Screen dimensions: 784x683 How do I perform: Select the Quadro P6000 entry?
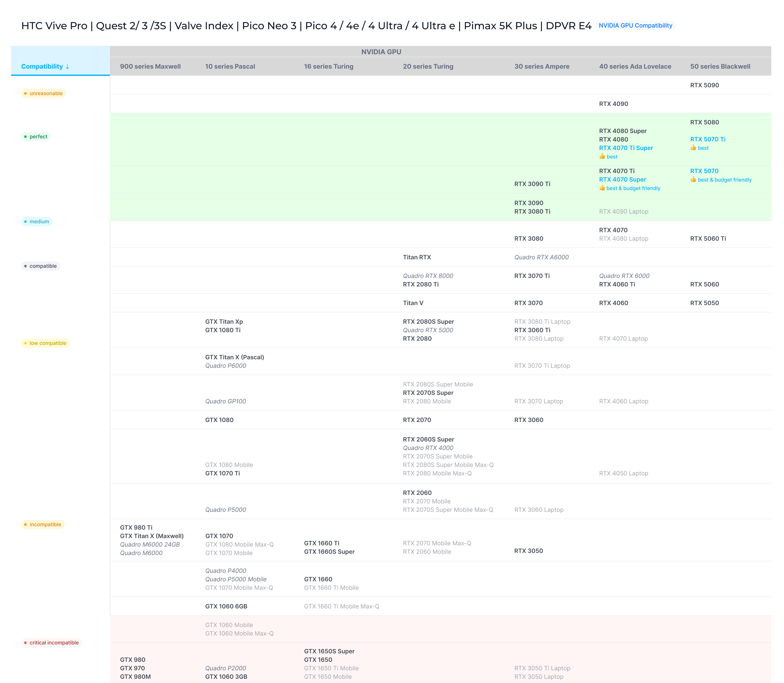pos(225,366)
